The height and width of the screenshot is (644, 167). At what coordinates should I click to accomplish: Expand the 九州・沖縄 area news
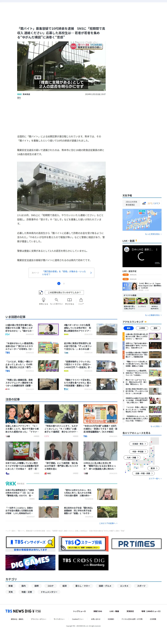(132, 457)
